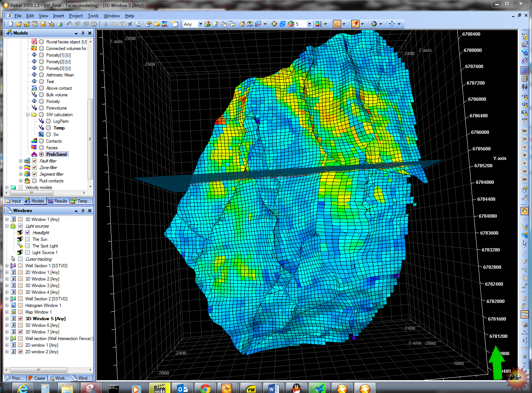This screenshot has width=532, height=393.
Task: Click the View all eye icon
Action: coord(250,24)
